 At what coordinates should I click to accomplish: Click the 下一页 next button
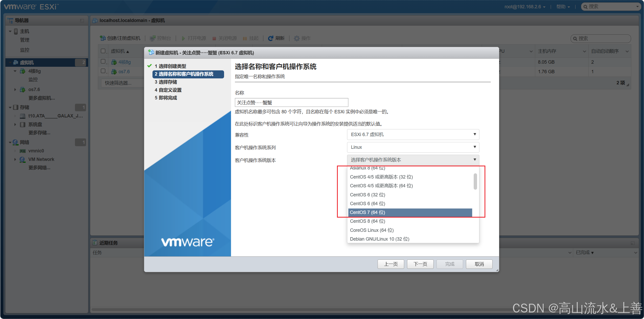[420, 264]
